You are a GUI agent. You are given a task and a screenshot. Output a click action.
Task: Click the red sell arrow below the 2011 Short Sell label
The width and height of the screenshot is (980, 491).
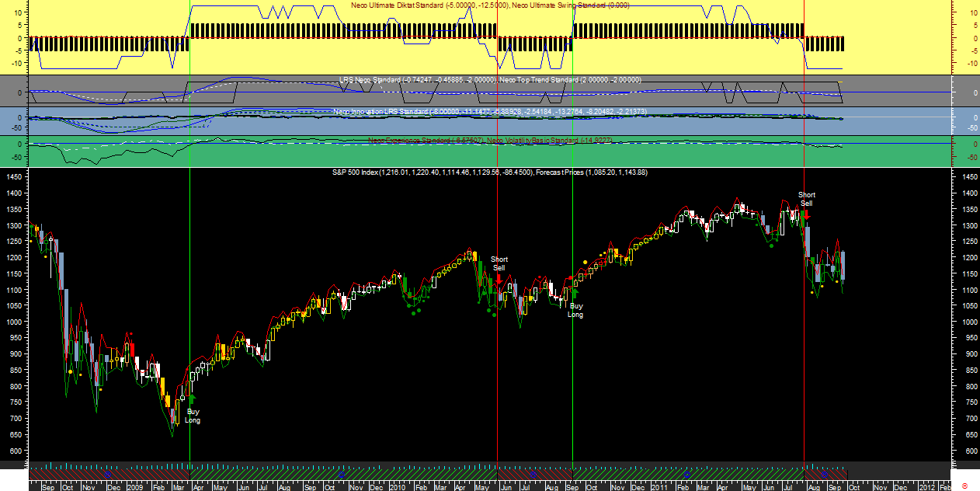coord(807,214)
